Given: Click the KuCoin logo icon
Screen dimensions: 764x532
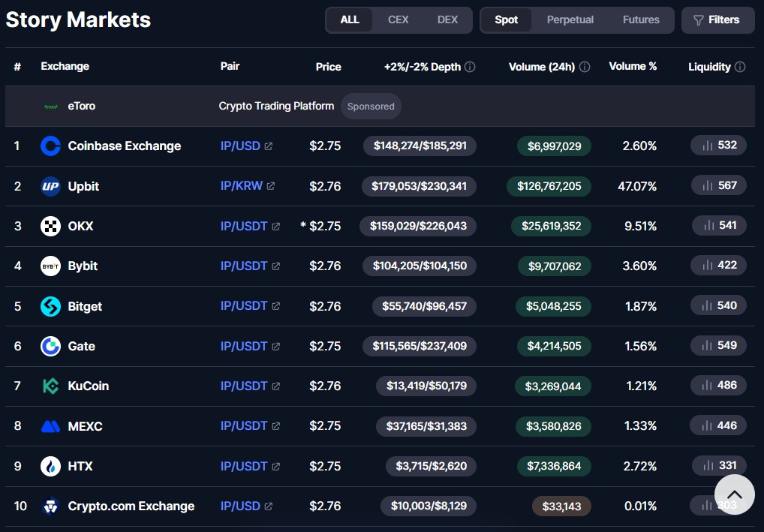Looking at the screenshot, I should (50, 386).
